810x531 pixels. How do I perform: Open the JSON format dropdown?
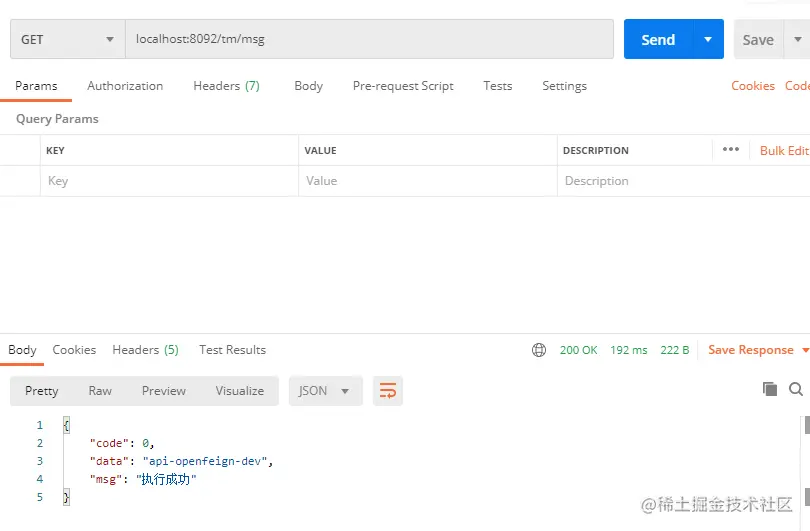[x=325, y=391]
